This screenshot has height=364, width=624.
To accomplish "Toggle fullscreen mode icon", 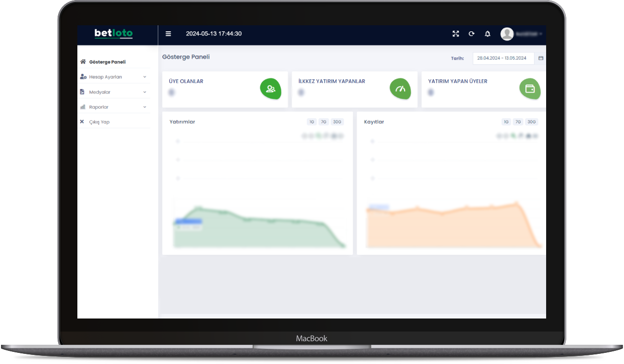I will 456,34.
